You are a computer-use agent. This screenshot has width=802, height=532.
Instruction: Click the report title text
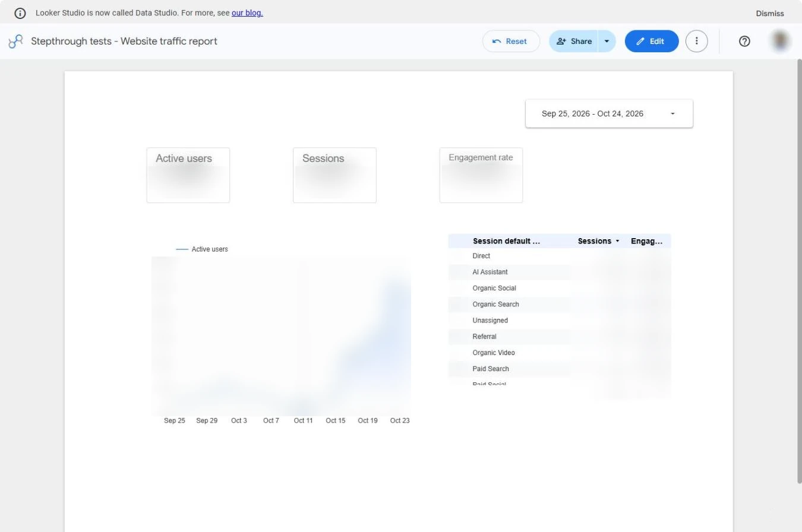124,41
